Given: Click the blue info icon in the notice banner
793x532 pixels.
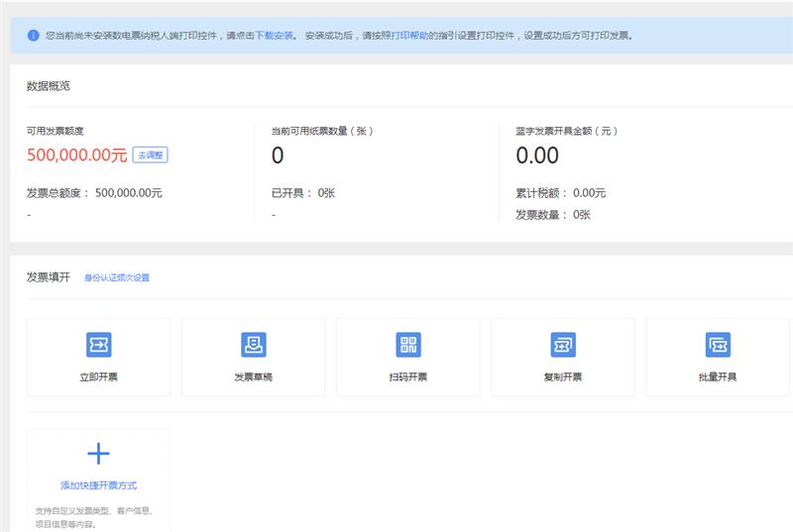Looking at the screenshot, I should [x=33, y=35].
